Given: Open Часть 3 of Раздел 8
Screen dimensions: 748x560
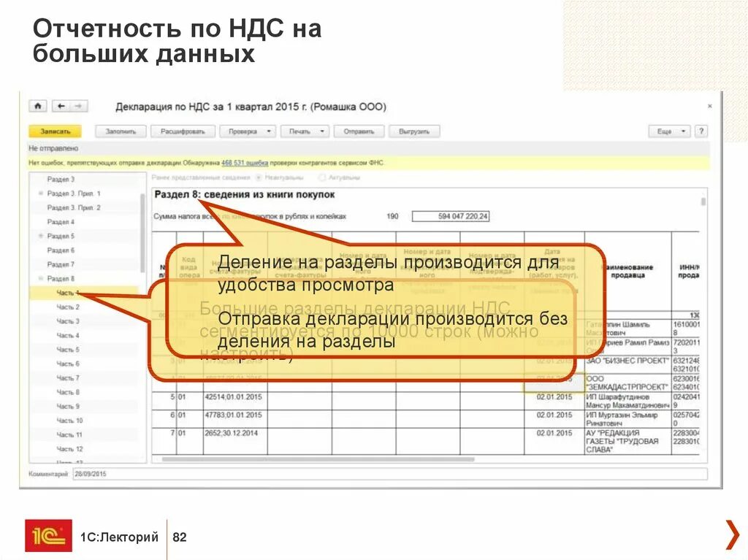Looking at the screenshot, I should [x=68, y=321].
